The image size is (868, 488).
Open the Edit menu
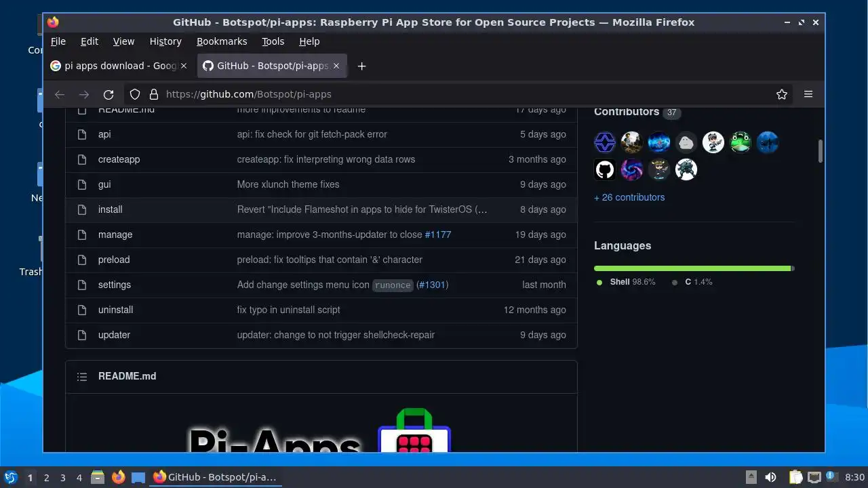pyautogui.click(x=90, y=41)
